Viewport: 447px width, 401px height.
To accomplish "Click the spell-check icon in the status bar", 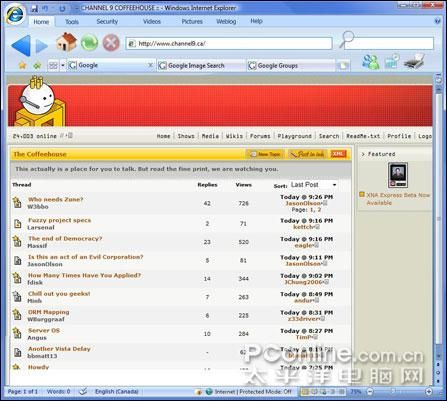I will pos(83,391).
